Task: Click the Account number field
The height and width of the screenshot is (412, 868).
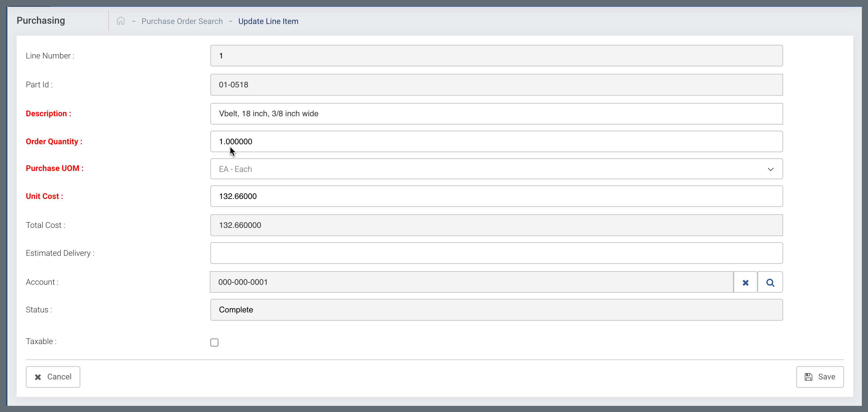Action: (x=471, y=282)
